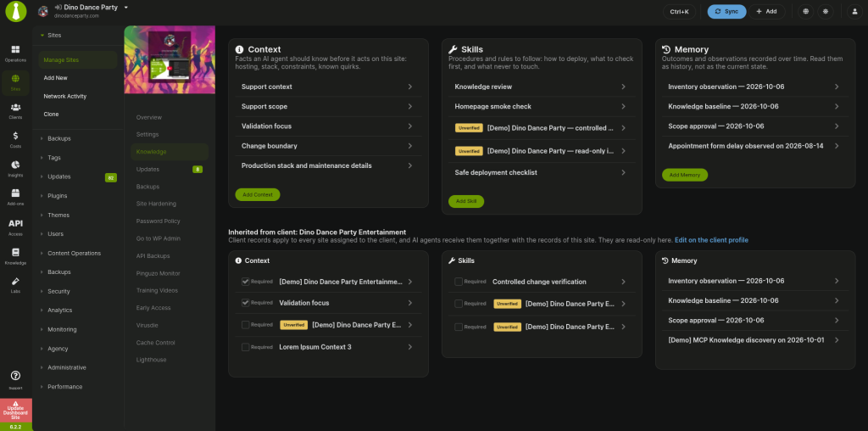Follow Edit on the client profile link
The width and height of the screenshot is (868, 431).
pyautogui.click(x=711, y=240)
